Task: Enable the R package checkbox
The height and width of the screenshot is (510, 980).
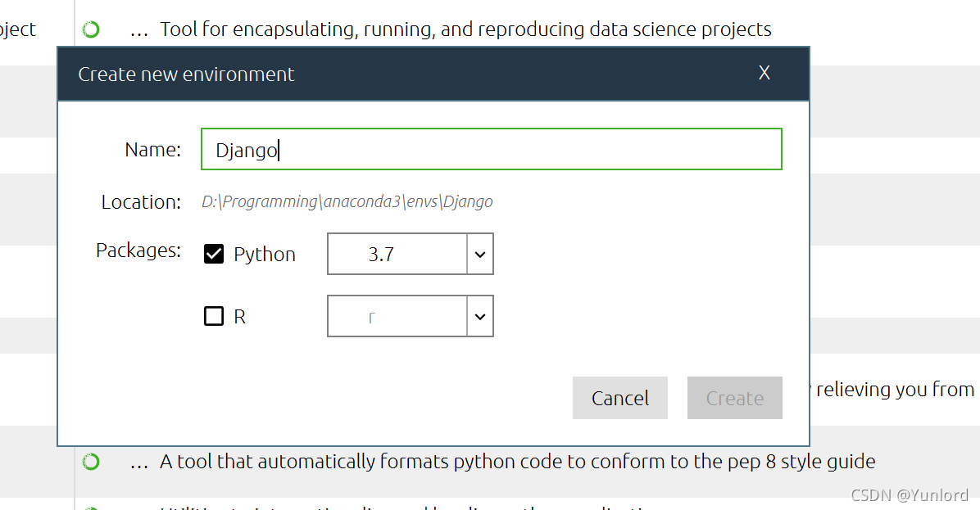Action: coord(214,316)
